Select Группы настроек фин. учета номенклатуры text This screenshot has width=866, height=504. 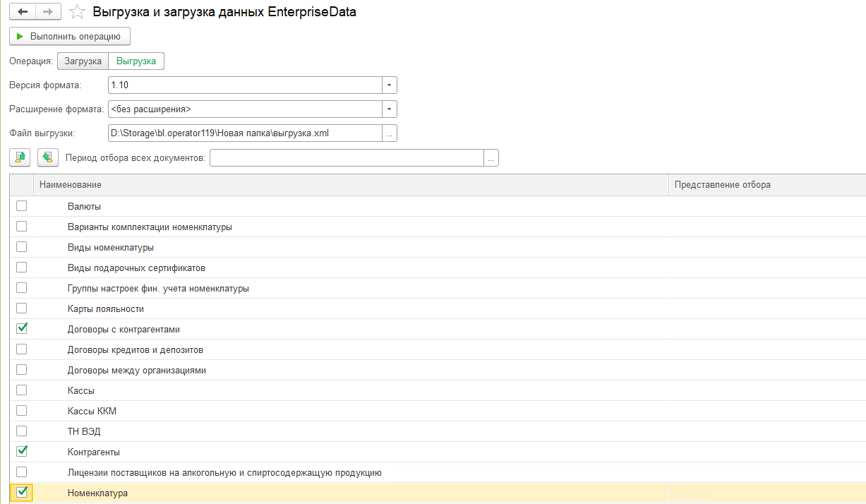tap(158, 289)
